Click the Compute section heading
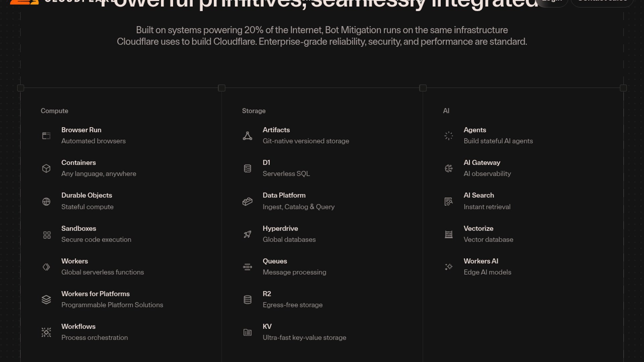644x362 pixels. click(54, 111)
